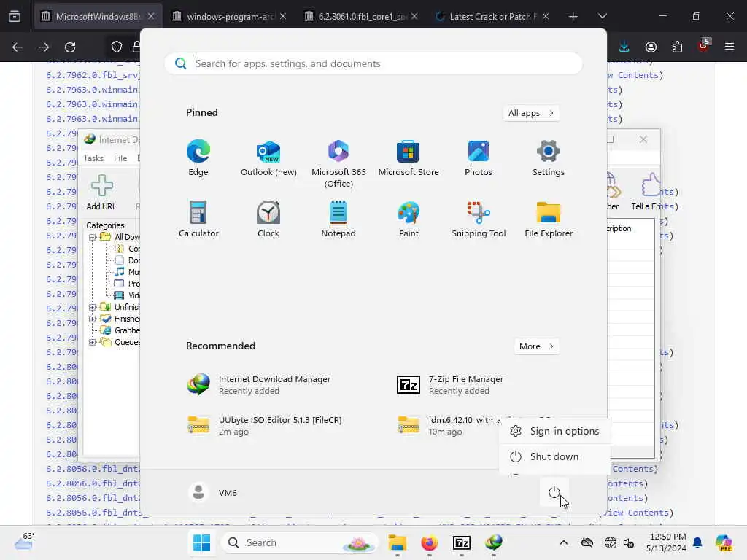
Task: Open Firefox downloads panel
Action: click(x=624, y=47)
